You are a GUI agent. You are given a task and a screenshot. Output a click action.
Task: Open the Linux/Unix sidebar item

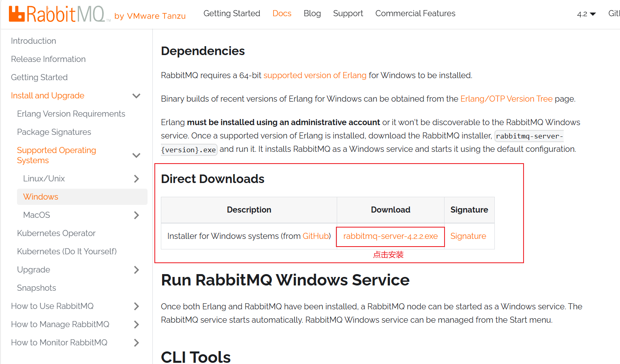tap(44, 179)
